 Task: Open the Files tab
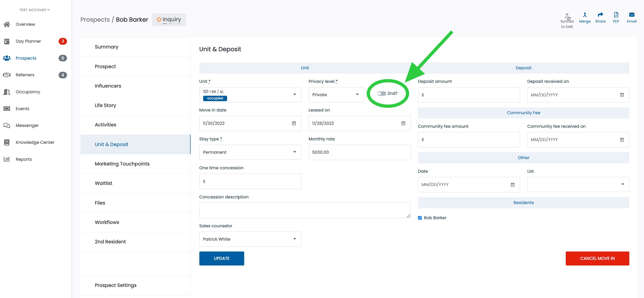(x=135, y=203)
